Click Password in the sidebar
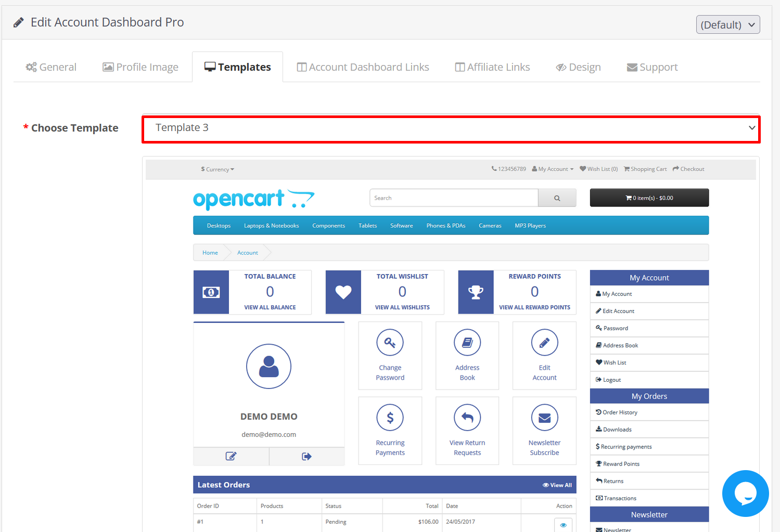The width and height of the screenshot is (780, 532). tap(649, 328)
